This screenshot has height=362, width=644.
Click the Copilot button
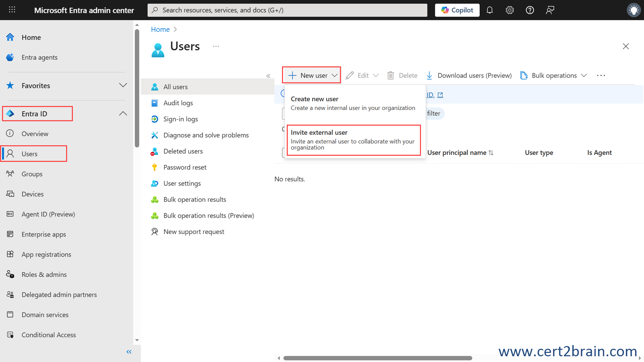[x=457, y=10]
